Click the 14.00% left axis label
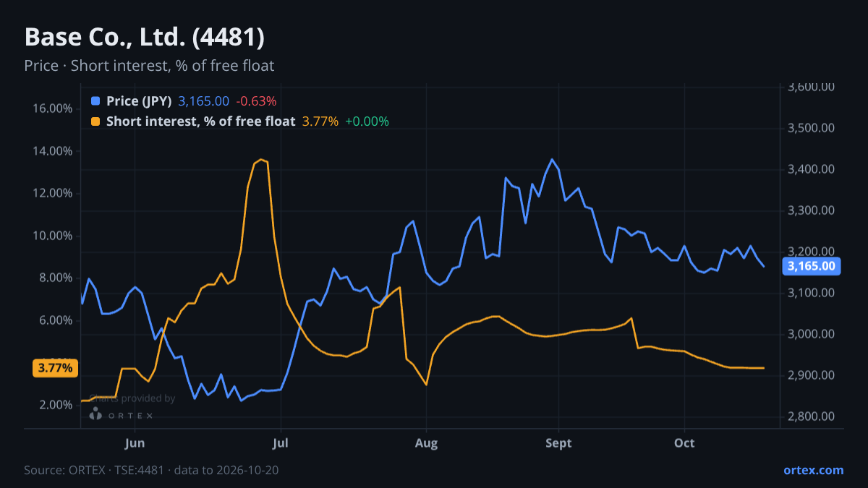Image resolution: width=868 pixels, height=488 pixels. point(52,151)
